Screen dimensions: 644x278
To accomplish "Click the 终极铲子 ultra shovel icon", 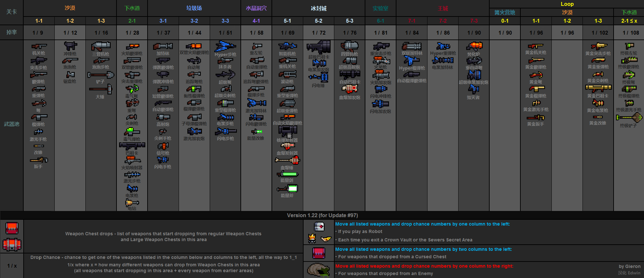I will (x=629, y=117).
